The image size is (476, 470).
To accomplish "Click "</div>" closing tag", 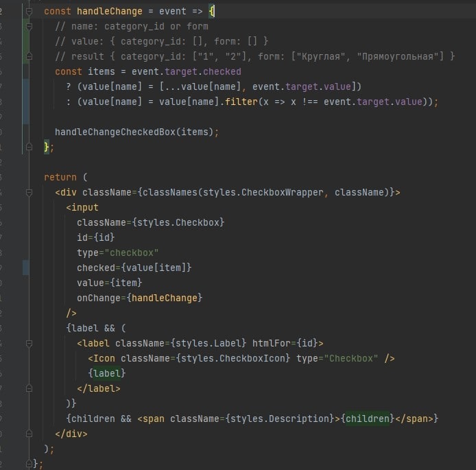I will pyautogui.click(x=71, y=434).
